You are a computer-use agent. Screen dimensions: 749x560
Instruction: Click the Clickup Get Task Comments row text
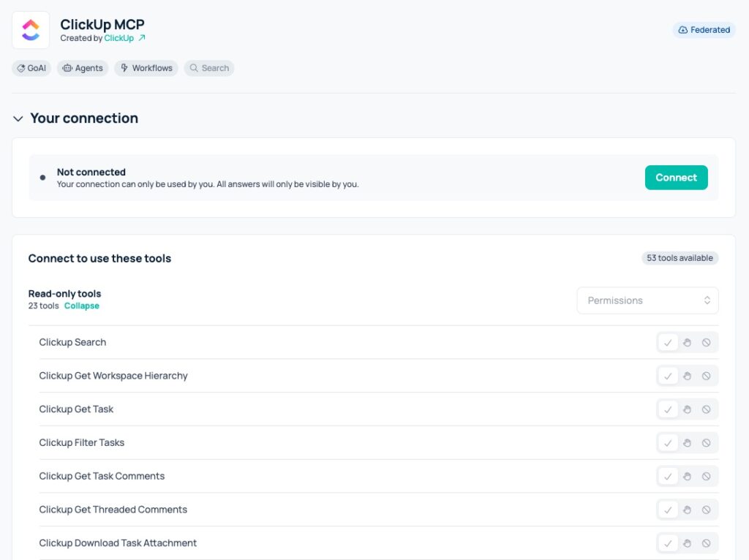(x=102, y=476)
